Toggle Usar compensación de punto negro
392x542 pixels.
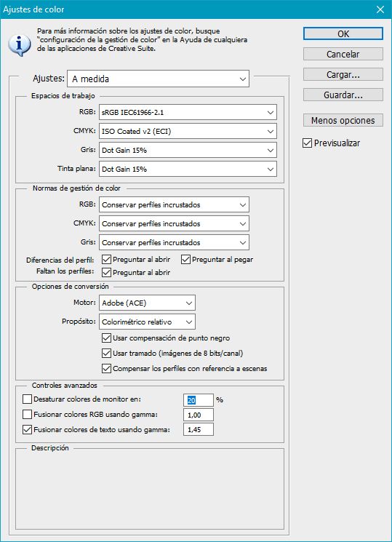click(106, 338)
